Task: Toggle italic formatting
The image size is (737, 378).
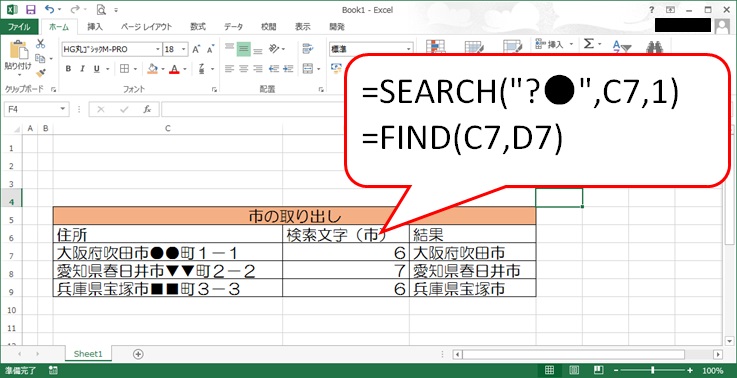Action: (83, 69)
